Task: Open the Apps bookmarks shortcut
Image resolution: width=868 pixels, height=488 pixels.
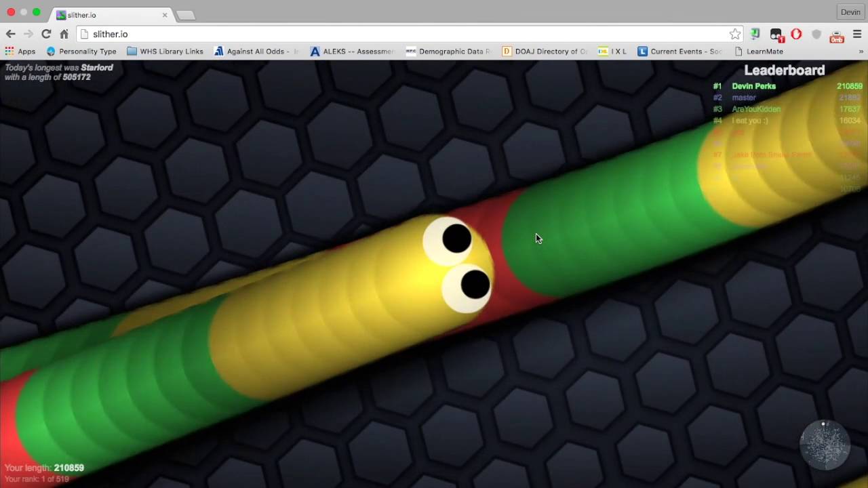Action: pos(20,52)
